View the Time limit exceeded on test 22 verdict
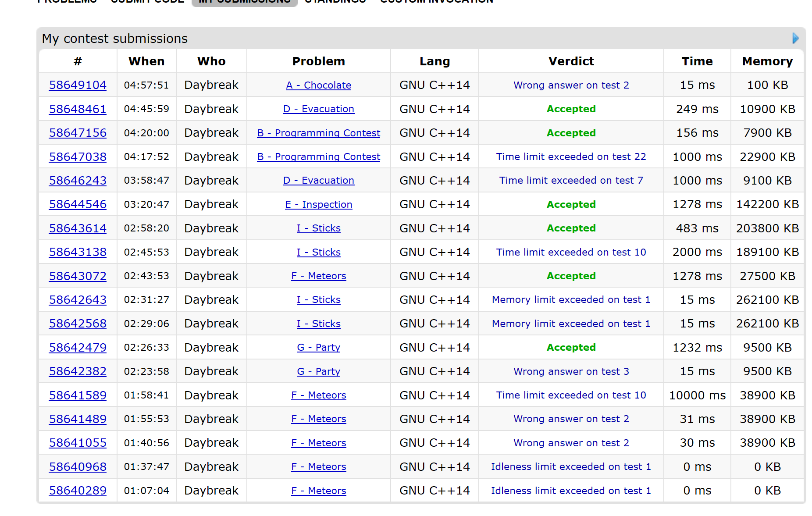812x516 pixels. (571, 157)
